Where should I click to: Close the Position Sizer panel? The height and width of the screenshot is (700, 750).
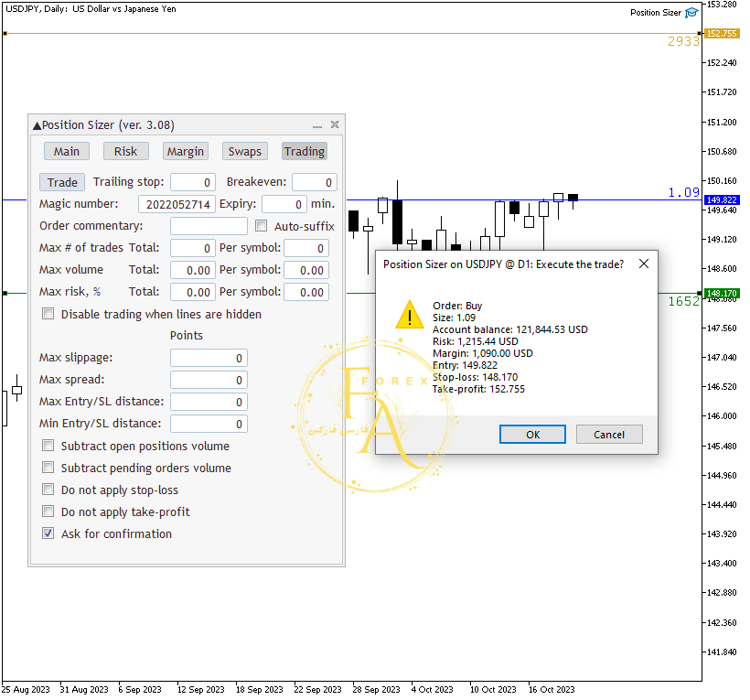[x=335, y=124]
